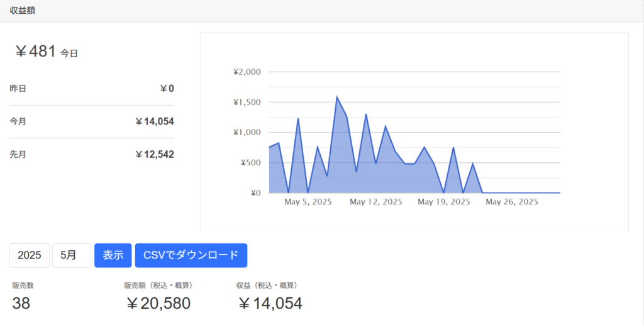Click the May 19, 2025 axis label

pos(444,202)
